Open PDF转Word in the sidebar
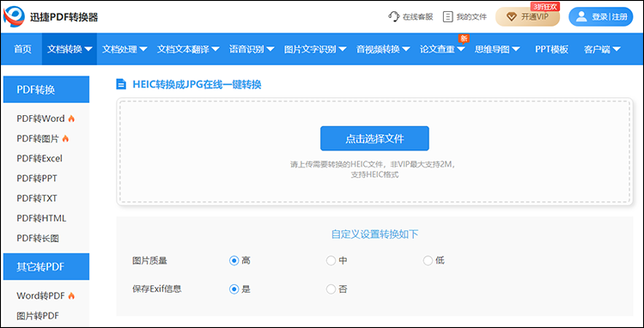 pyautogui.click(x=40, y=118)
